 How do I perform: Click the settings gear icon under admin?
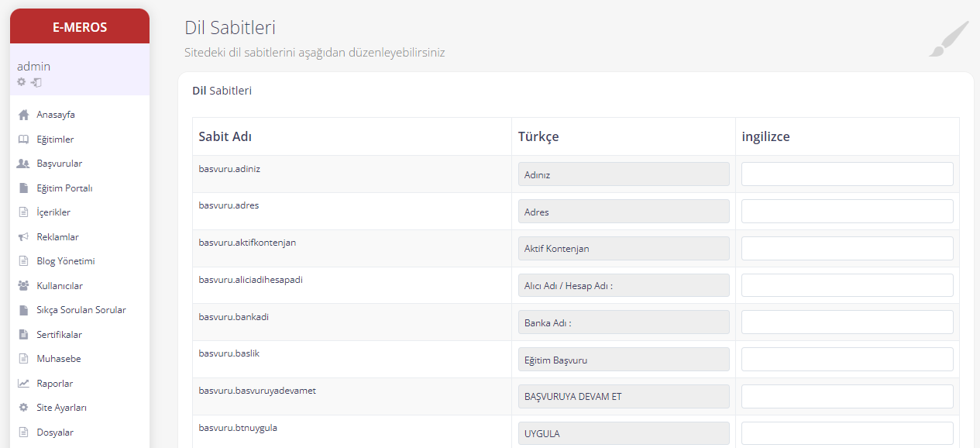[x=22, y=82]
